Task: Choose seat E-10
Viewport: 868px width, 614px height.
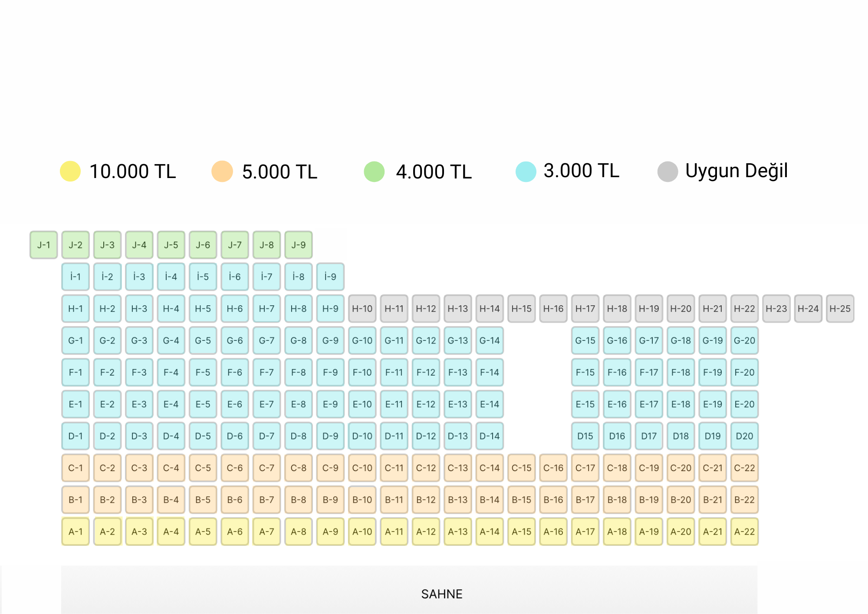Action: 362,404
